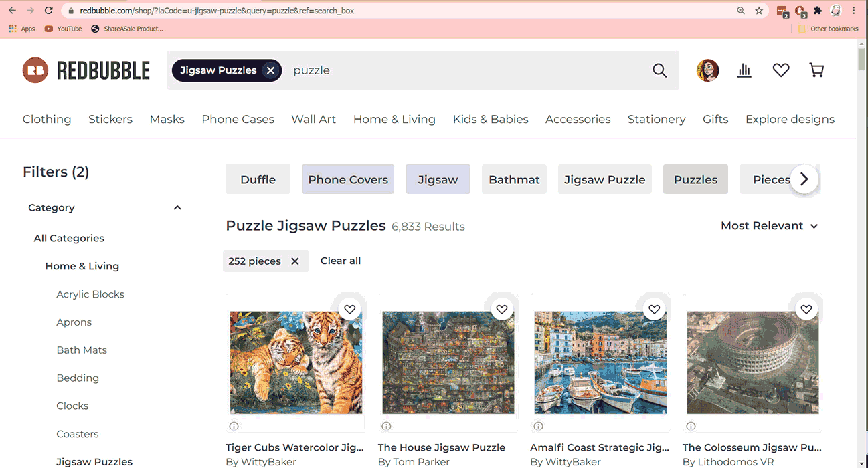Open the Kids & Babies menu
Screen dimensions: 868x468
(x=491, y=119)
